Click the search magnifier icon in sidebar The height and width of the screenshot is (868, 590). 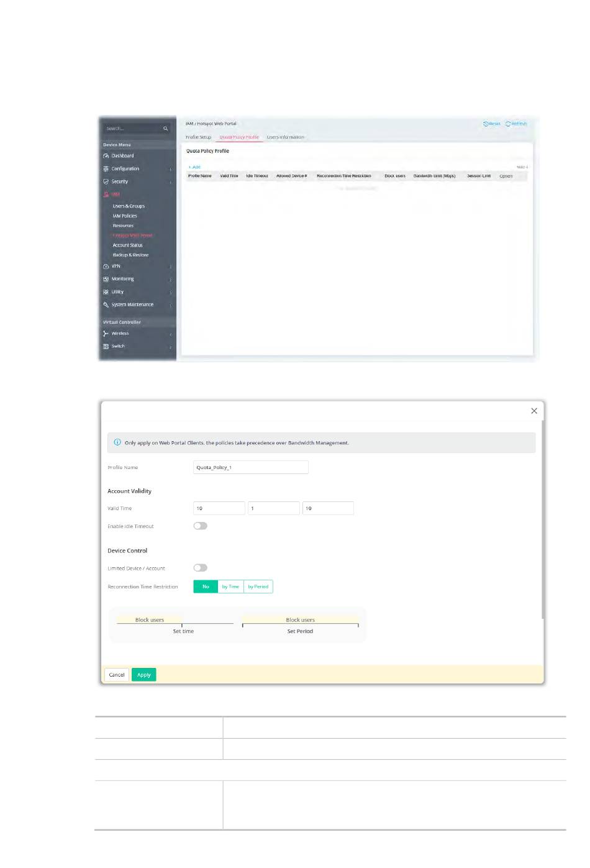pos(166,129)
